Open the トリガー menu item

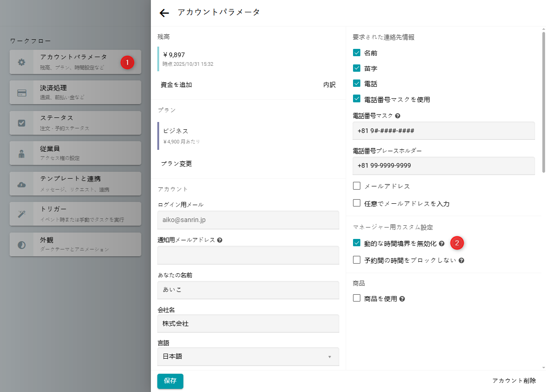[75, 214]
